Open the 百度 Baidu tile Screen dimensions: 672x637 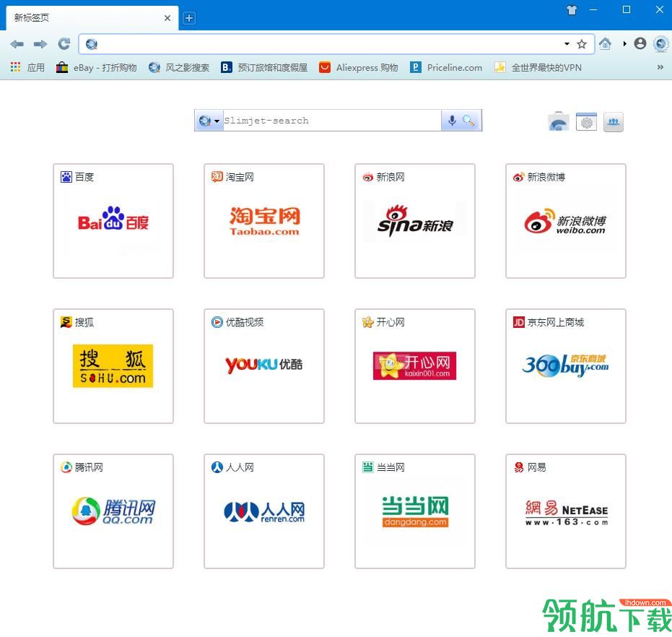113,221
